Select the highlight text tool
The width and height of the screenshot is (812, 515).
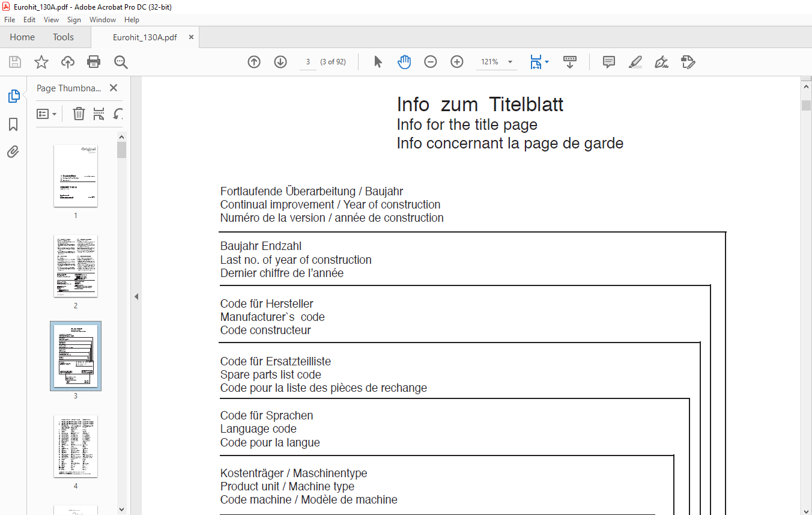tap(635, 62)
